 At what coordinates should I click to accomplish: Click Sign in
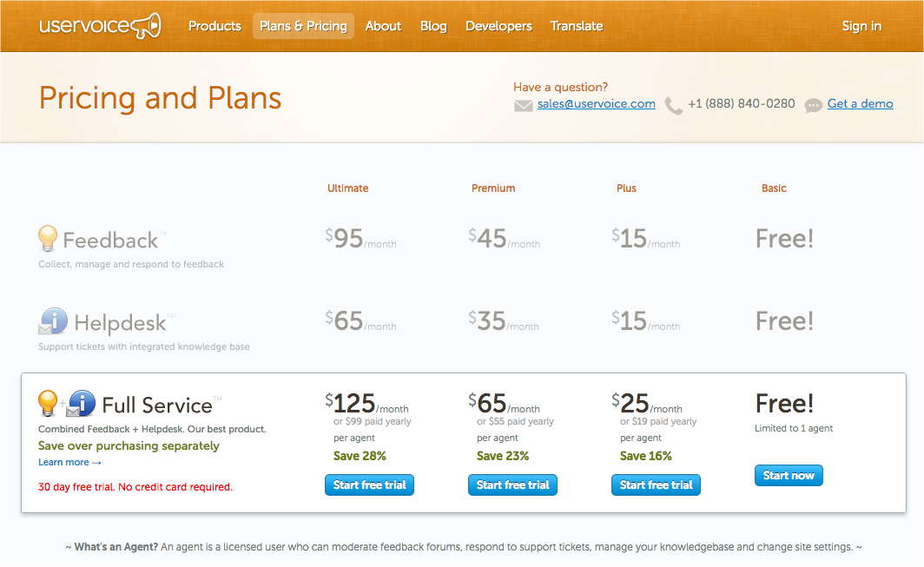tap(861, 26)
